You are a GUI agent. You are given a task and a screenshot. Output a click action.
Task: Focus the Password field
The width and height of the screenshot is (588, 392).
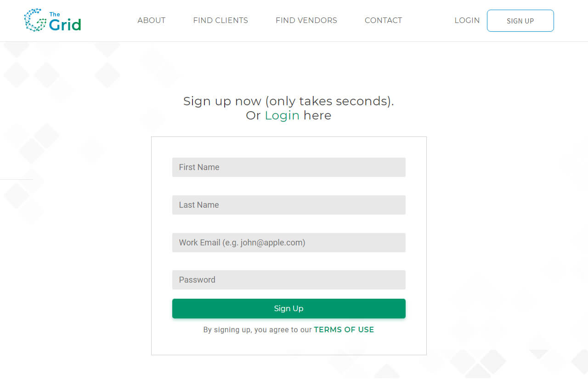288,280
